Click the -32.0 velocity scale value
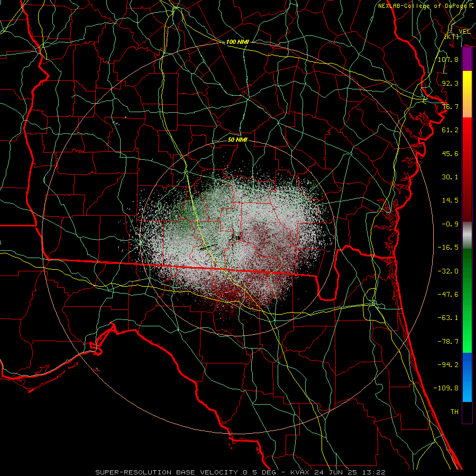The height and width of the screenshot is (476, 476). click(448, 271)
